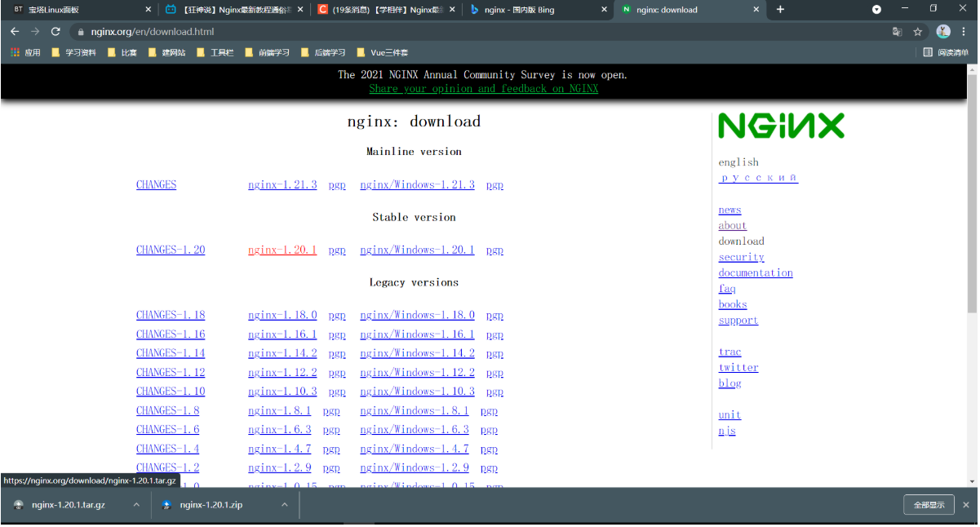The height and width of the screenshot is (527, 980).
Task: Bookmark this page with the star icon
Action: 918,32
